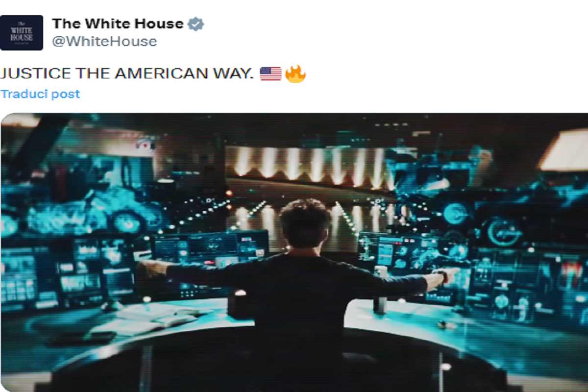Viewport: 588px width, 392px height.
Task: Click the cylinder object on the desk
Action: (380, 291)
